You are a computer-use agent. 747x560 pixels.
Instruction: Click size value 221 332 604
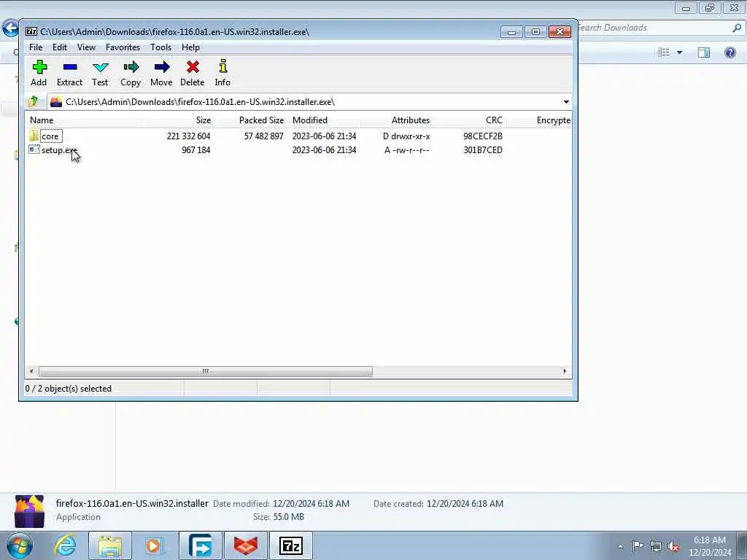(188, 136)
